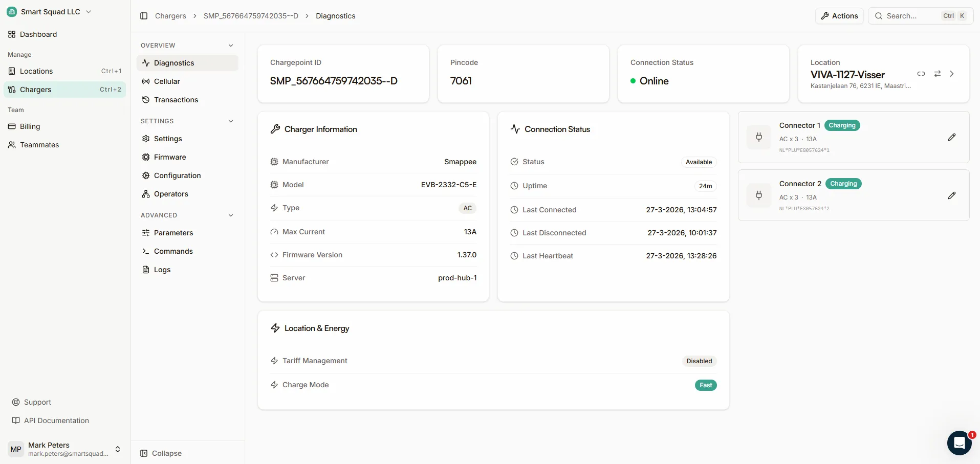The image size is (980, 464).
Task: Collapse the Overview section
Action: [x=231, y=45]
